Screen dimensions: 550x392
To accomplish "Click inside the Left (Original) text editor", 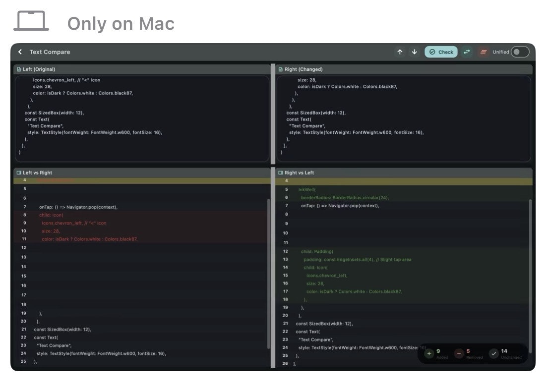I will point(142,119).
